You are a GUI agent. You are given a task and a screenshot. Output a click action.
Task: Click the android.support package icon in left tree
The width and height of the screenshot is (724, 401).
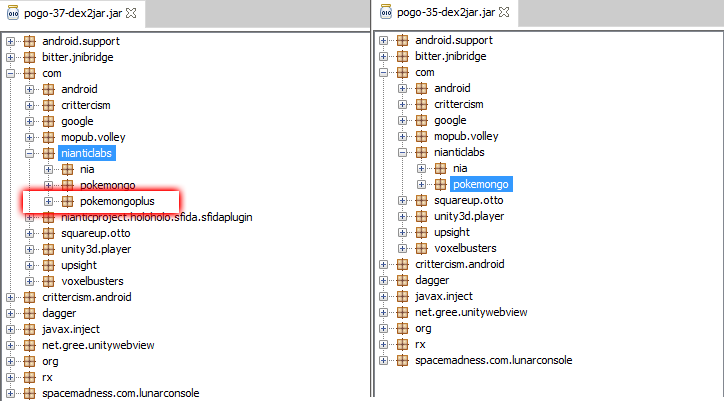click(29, 41)
